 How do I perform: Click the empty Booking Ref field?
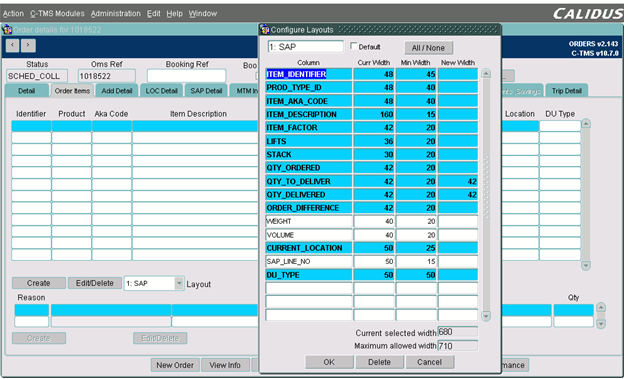[x=186, y=76]
